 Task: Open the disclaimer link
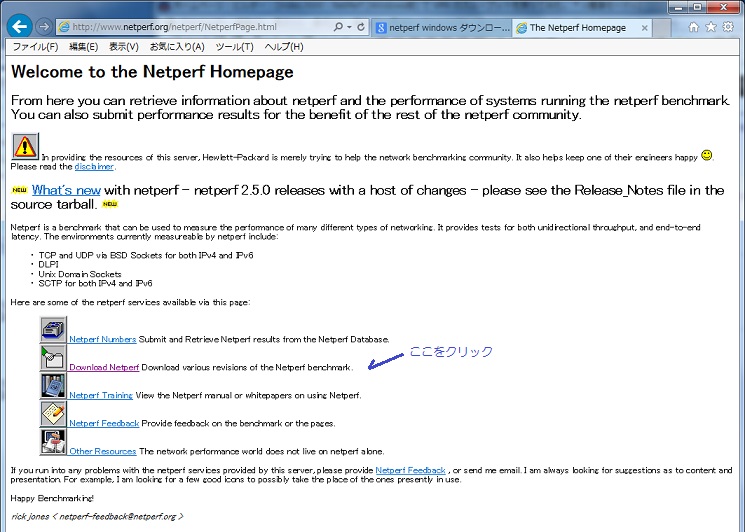click(94, 166)
